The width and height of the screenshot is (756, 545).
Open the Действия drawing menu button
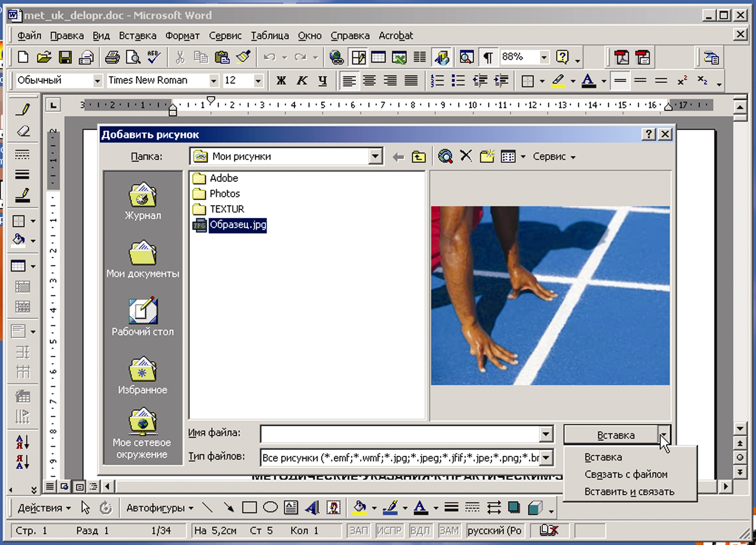click(x=44, y=508)
